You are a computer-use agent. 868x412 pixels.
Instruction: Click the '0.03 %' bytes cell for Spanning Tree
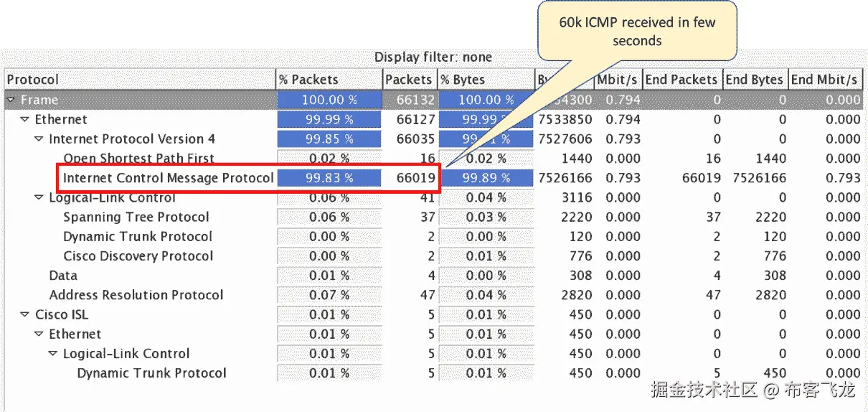point(486,217)
